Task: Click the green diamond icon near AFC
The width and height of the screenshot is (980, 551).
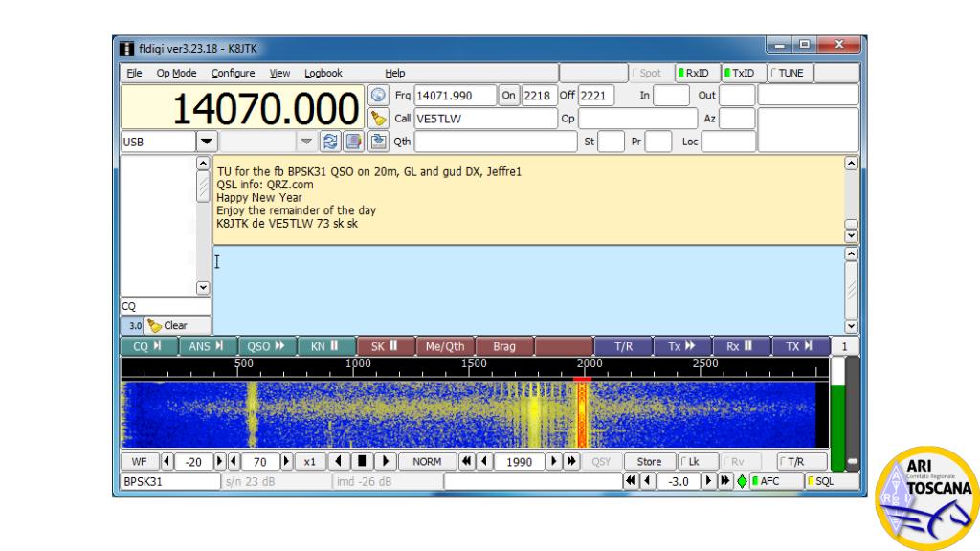Action: tap(742, 481)
